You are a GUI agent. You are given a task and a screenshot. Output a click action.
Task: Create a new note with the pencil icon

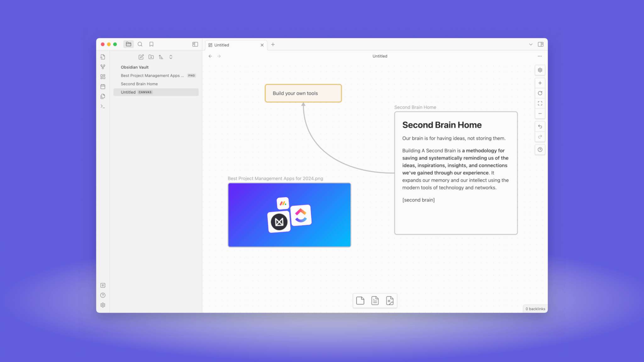coord(141,57)
